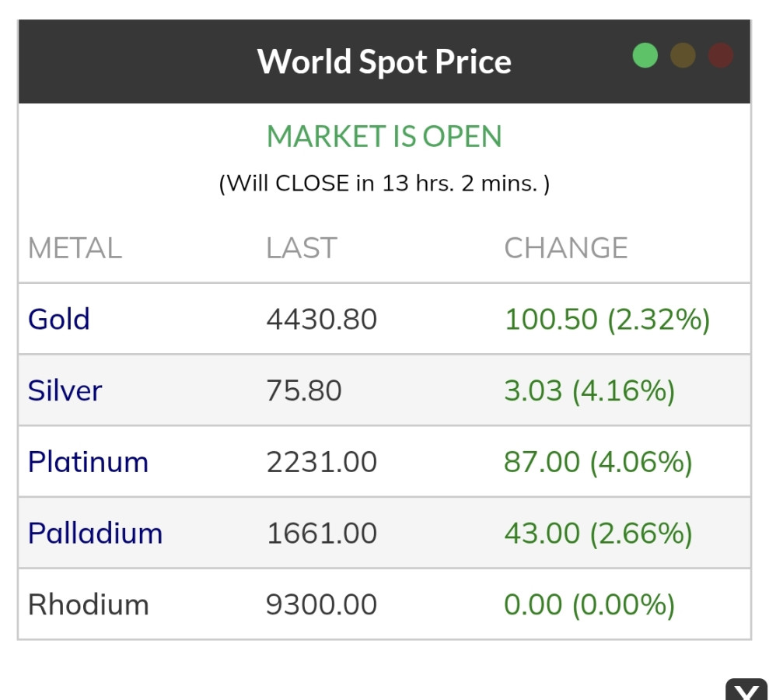Click the MARKET IS OPEN status text
The width and height of the screenshot is (769, 700).
384,137
